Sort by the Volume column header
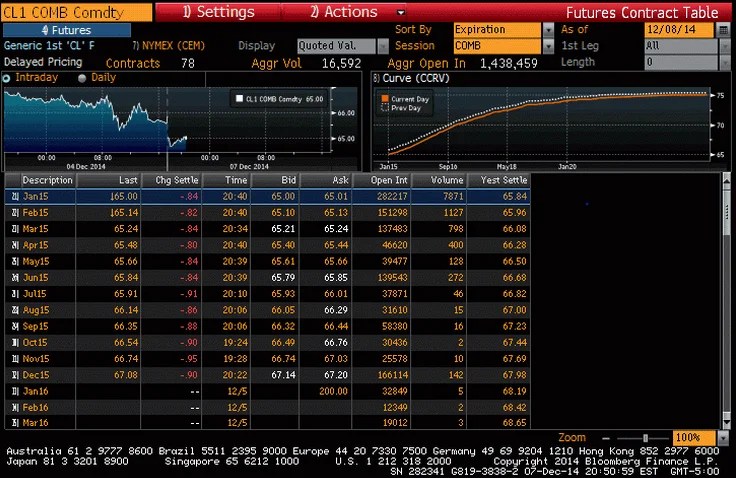This screenshot has width=736, height=478. click(438, 180)
